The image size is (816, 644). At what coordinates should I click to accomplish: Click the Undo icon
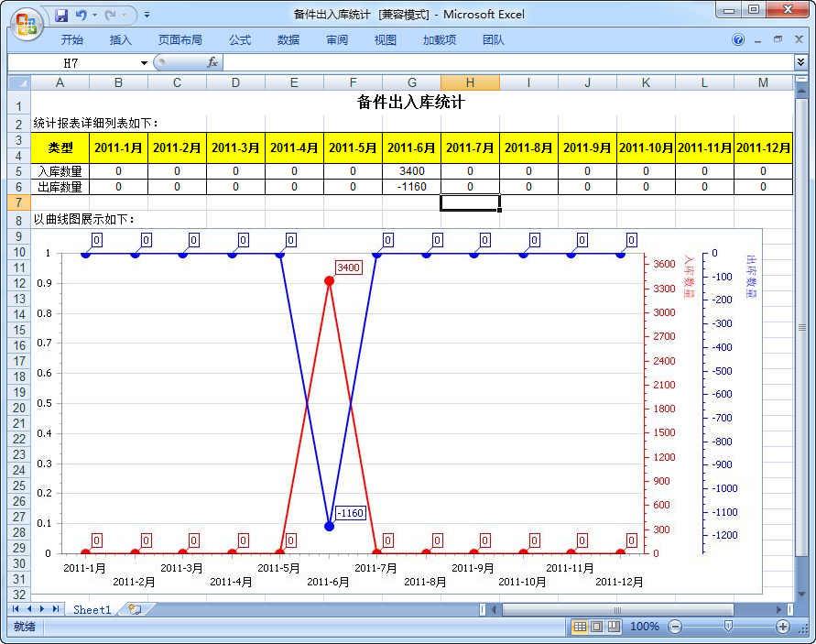[x=81, y=15]
